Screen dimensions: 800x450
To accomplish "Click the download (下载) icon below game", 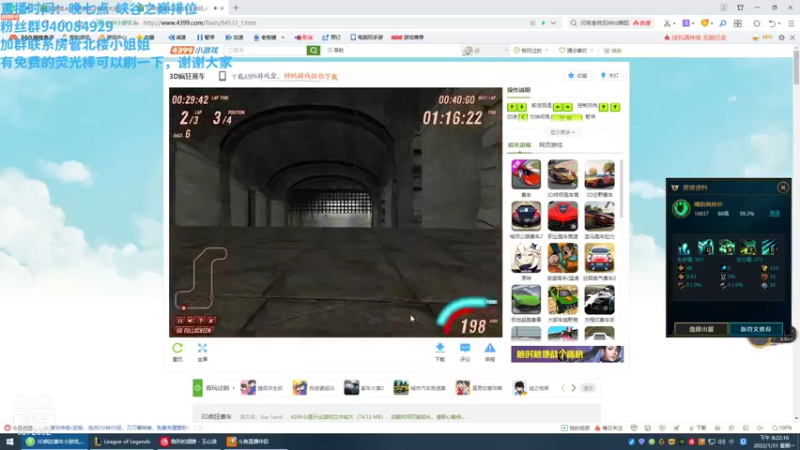I will 440,348.
